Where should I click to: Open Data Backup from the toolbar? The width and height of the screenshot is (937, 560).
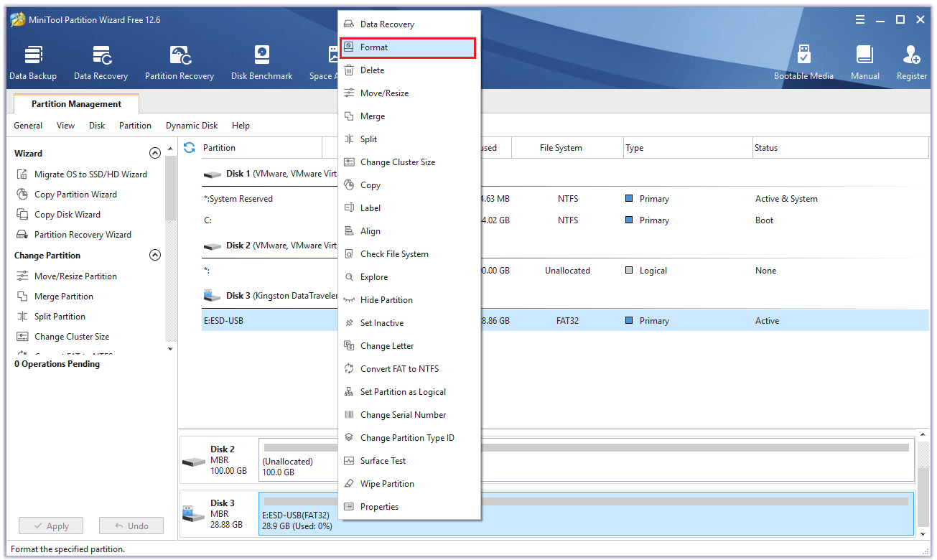[33, 63]
